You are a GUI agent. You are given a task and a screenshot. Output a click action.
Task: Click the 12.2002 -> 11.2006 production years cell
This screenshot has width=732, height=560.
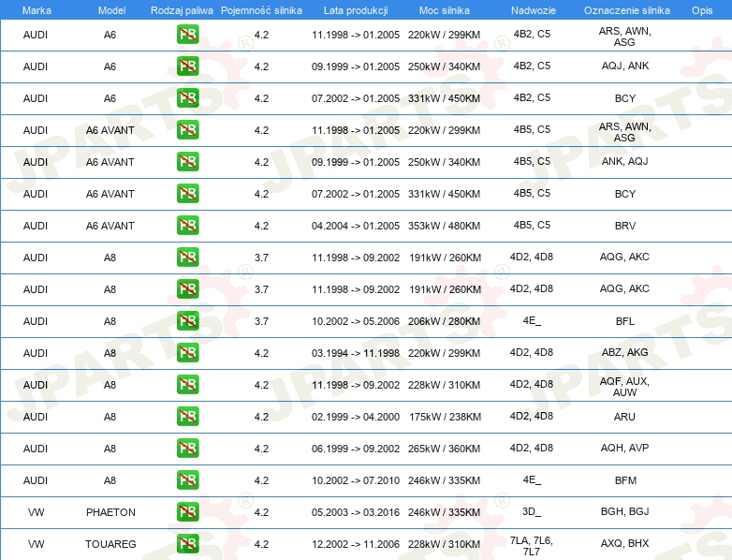(x=356, y=544)
